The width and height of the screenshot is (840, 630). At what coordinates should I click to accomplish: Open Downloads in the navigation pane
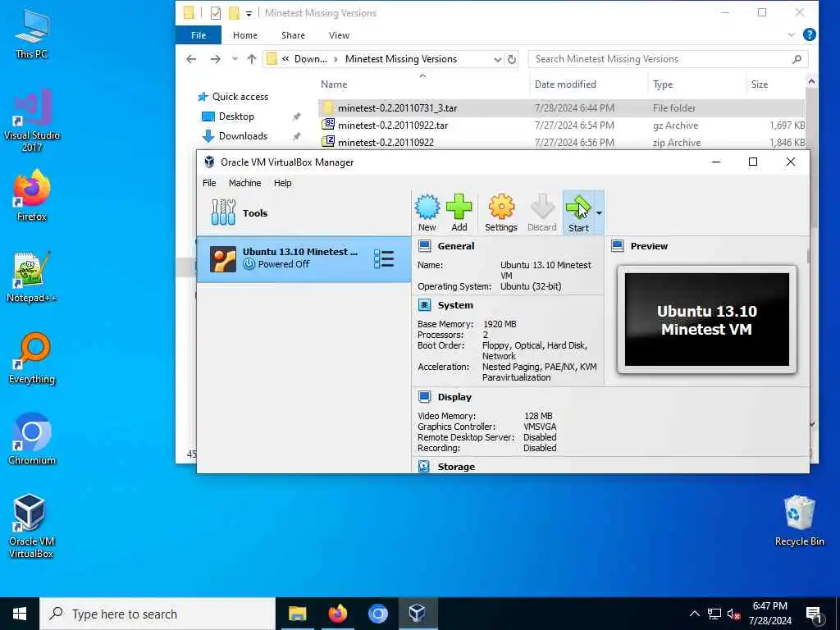(x=243, y=136)
